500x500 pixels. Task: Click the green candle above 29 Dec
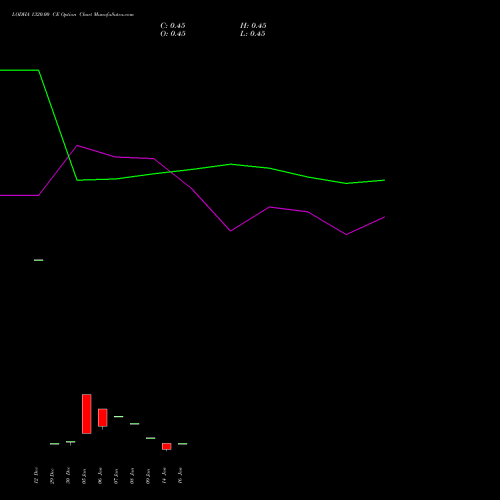pyautogui.click(x=55, y=444)
